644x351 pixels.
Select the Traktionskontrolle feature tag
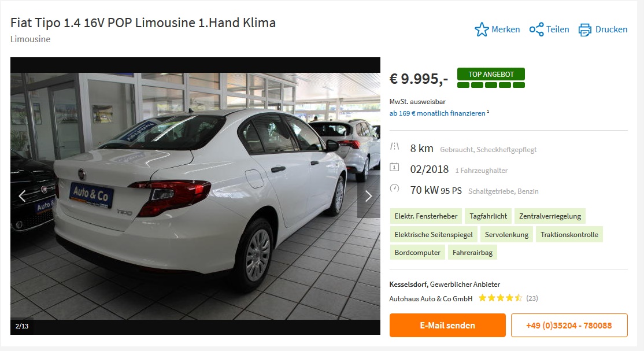[569, 235]
